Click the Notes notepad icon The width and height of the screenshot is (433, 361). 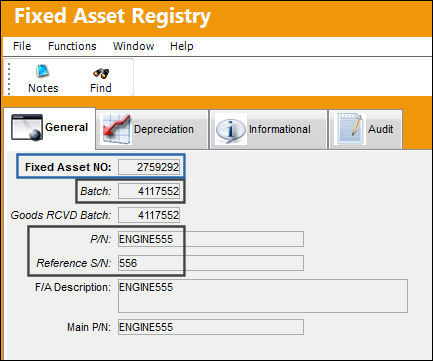43,71
